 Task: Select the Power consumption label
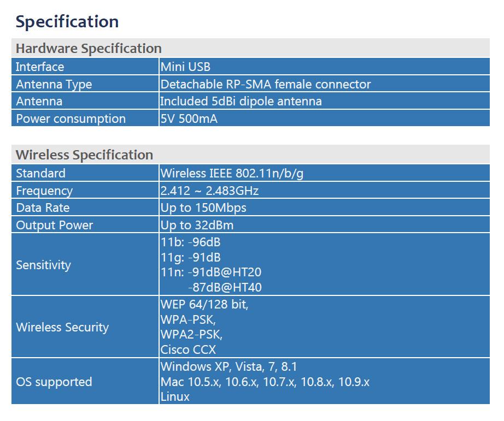(x=71, y=118)
